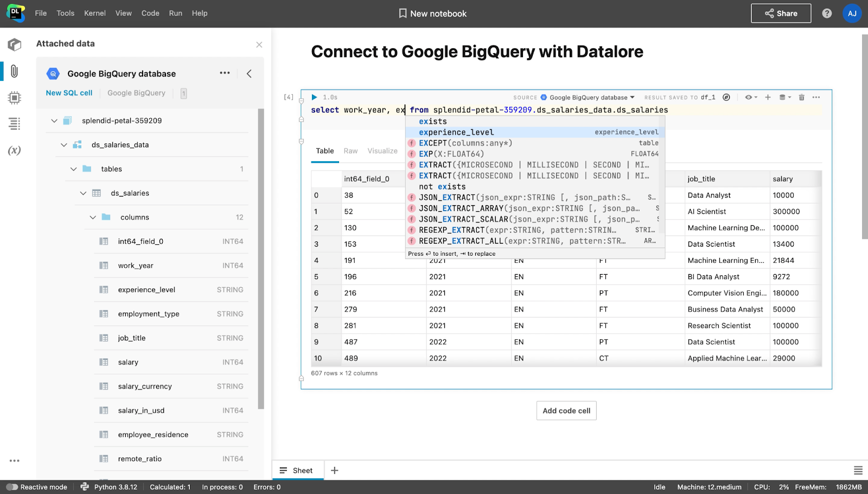The image size is (868, 494).
Task: Delete the cell with trash icon
Action: [801, 97]
